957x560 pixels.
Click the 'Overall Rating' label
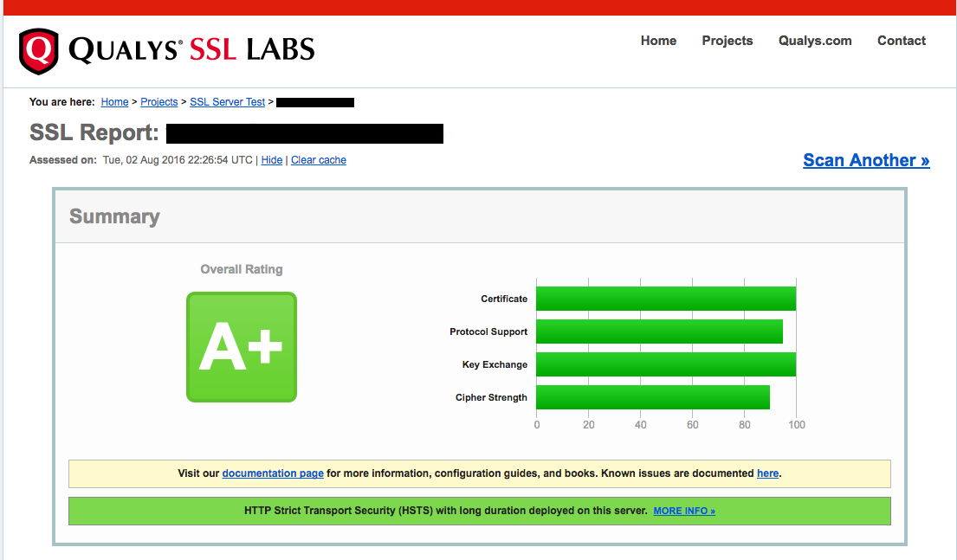[x=242, y=270]
